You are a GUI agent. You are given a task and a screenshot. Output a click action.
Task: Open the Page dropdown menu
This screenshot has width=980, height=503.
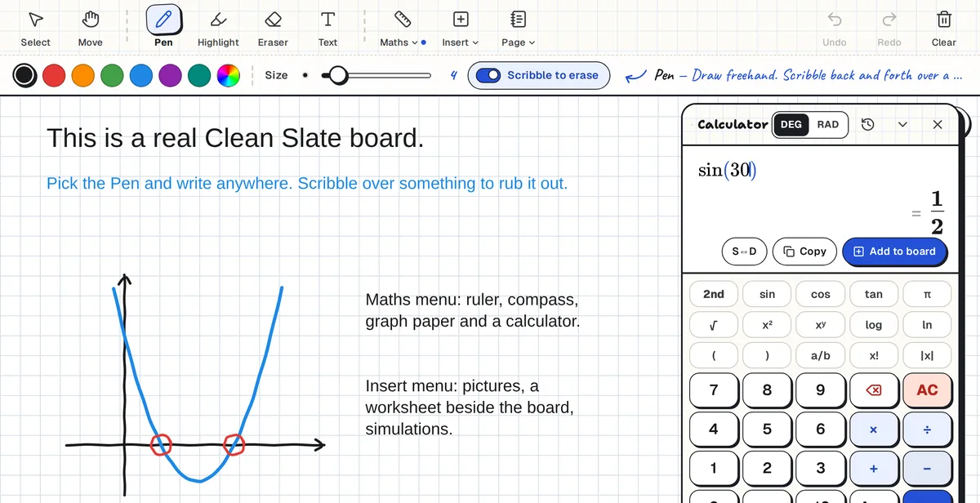[518, 29]
